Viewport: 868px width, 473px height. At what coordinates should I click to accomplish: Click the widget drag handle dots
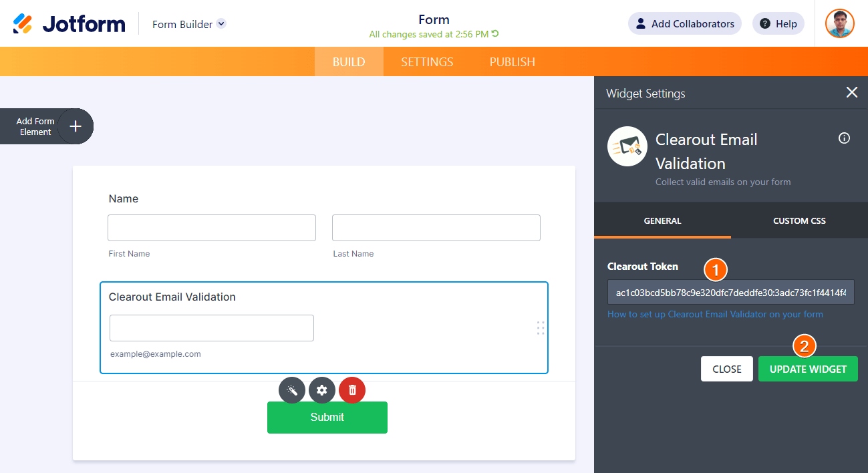541,327
